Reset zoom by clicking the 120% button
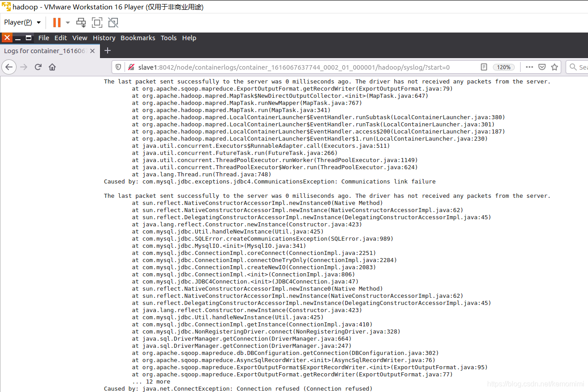 504,67
